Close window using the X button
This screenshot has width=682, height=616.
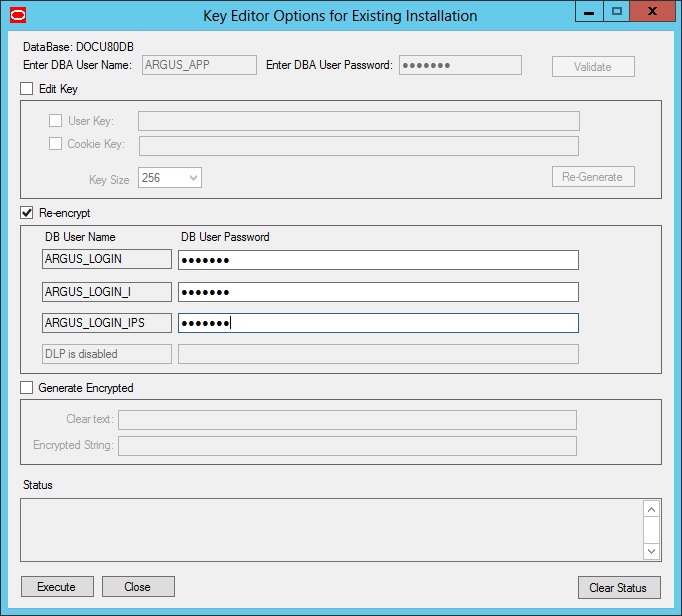click(652, 11)
